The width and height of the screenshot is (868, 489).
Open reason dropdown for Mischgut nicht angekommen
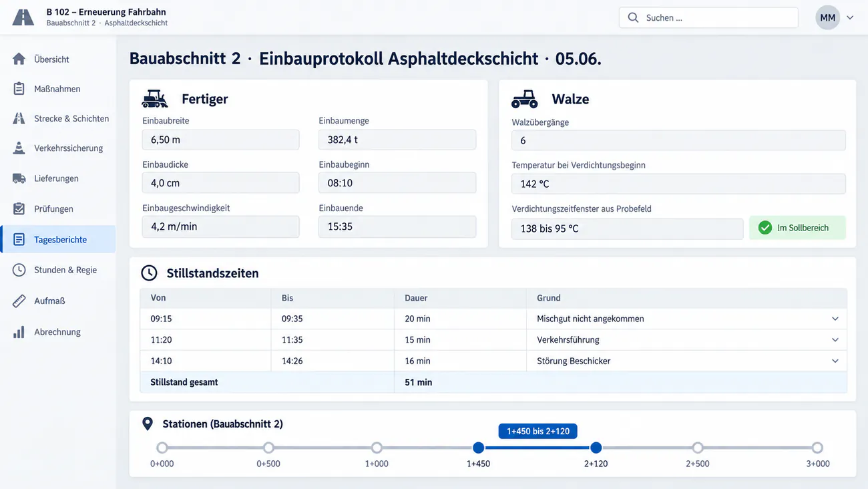point(835,319)
